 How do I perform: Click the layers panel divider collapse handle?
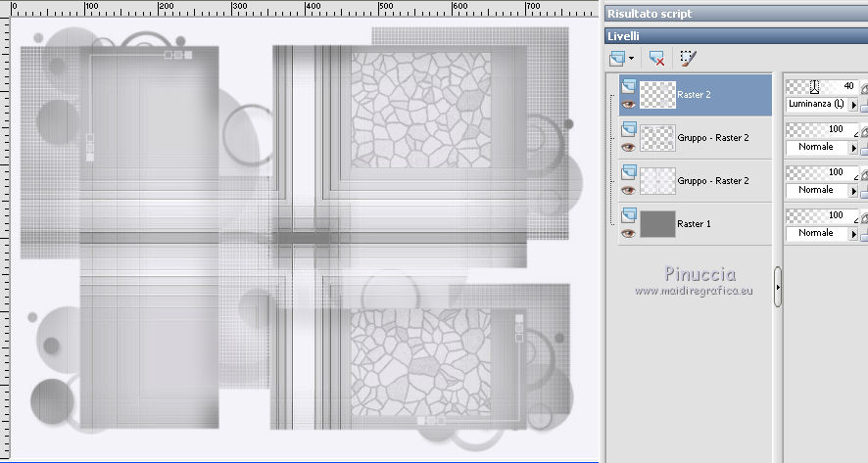click(778, 287)
